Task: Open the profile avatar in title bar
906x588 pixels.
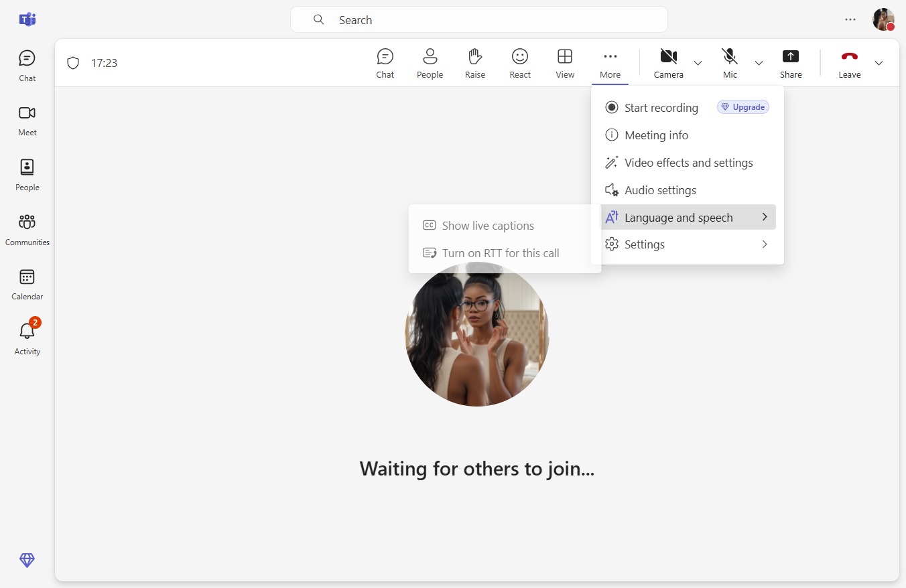Action: pyautogui.click(x=883, y=19)
